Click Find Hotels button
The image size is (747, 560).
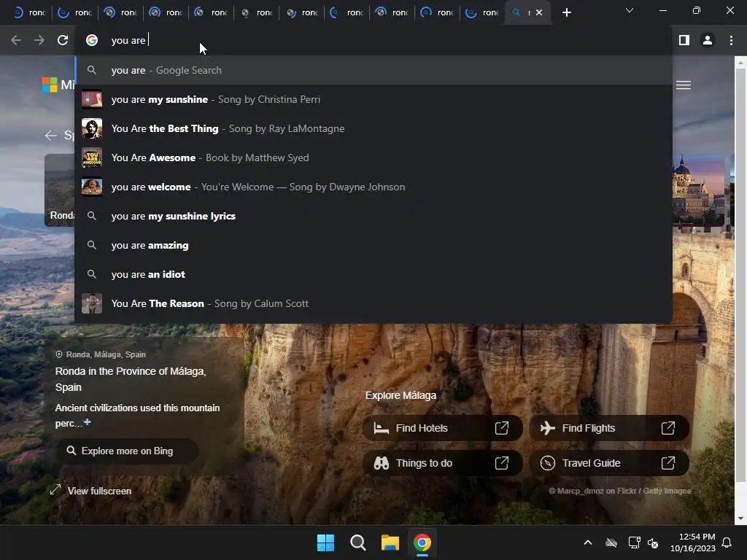[x=442, y=428]
